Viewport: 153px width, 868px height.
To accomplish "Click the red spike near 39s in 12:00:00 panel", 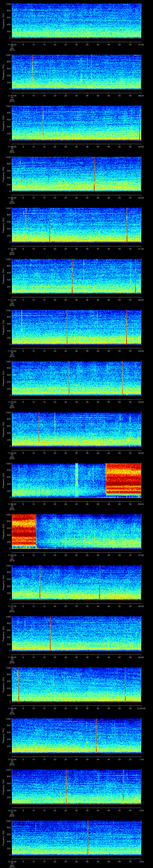I will pyautogui.click(x=96, y=736).
